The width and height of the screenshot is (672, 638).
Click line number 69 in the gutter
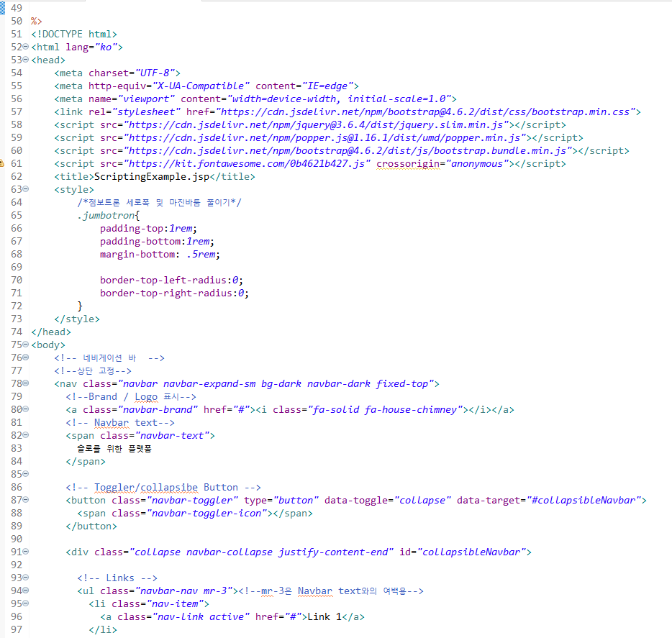click(17, 267)
